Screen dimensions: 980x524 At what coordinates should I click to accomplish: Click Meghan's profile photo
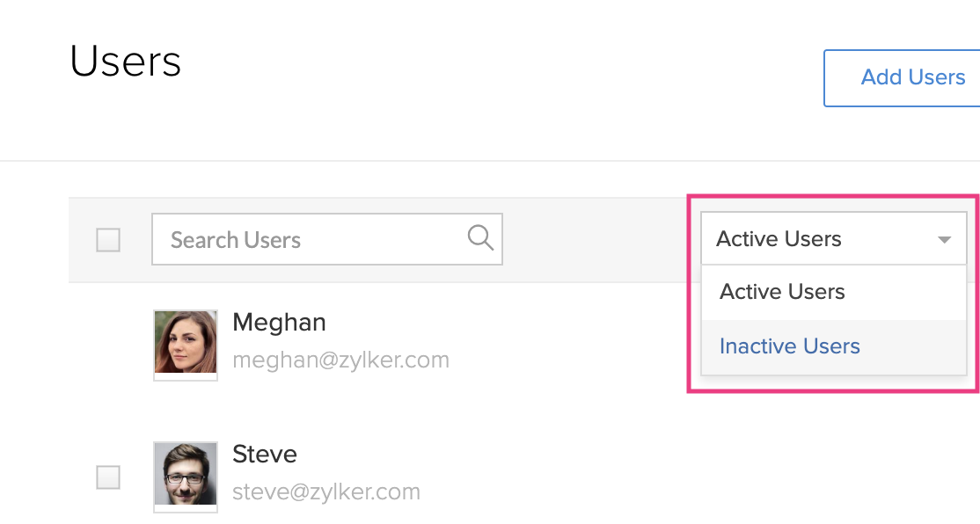185,342
